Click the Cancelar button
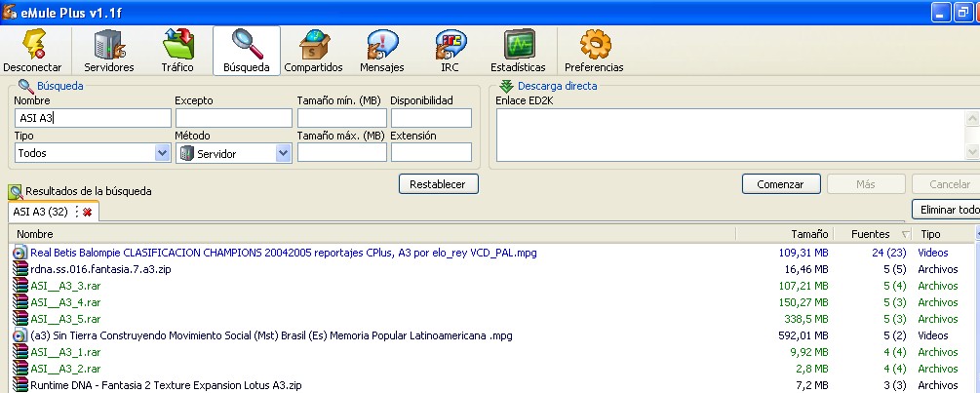980x393 pixels. (x=946, y=184)
